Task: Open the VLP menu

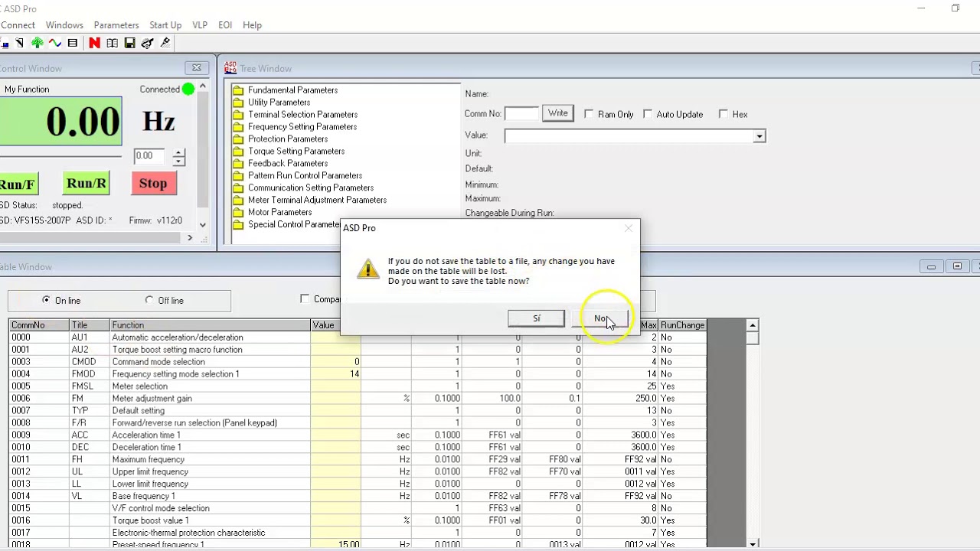Action: (200, 25)
